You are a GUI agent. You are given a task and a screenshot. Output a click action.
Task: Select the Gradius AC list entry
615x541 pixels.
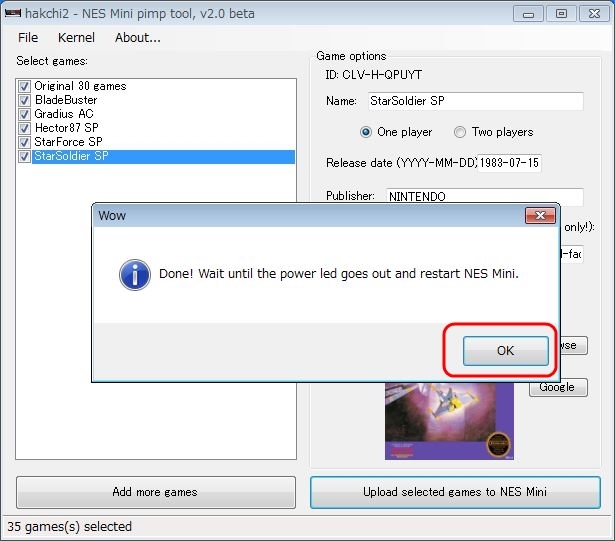(x=64, y=114)
